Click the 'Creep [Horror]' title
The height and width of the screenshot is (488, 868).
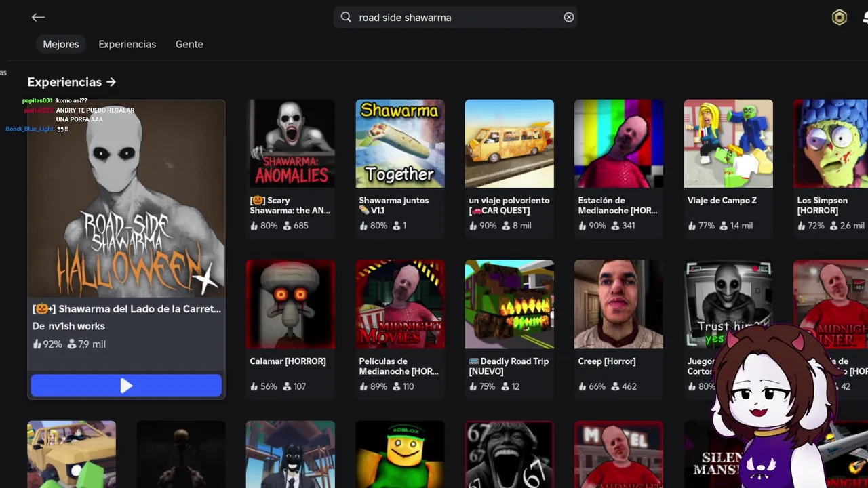pyautogui.click(x=607, y=361)
